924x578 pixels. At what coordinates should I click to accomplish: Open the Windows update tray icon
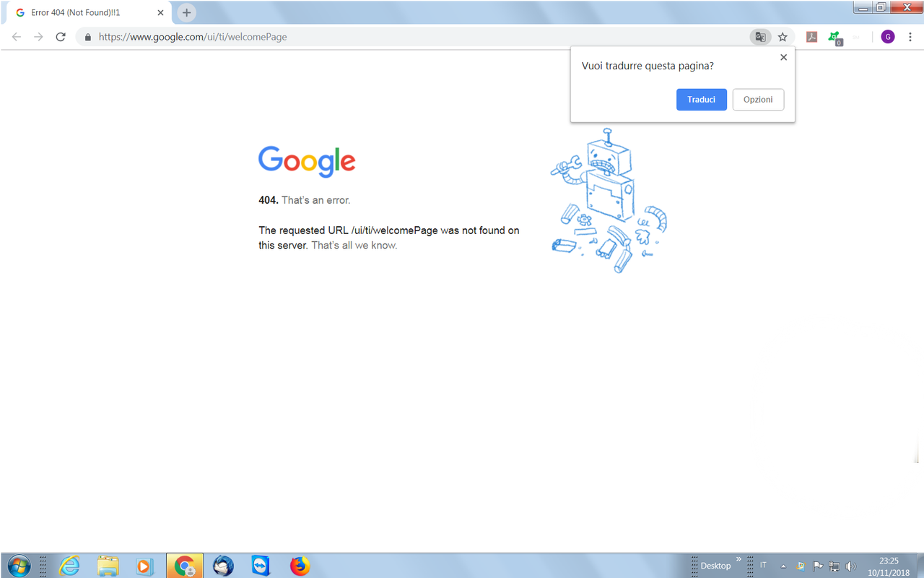click(x=801, y=566)
